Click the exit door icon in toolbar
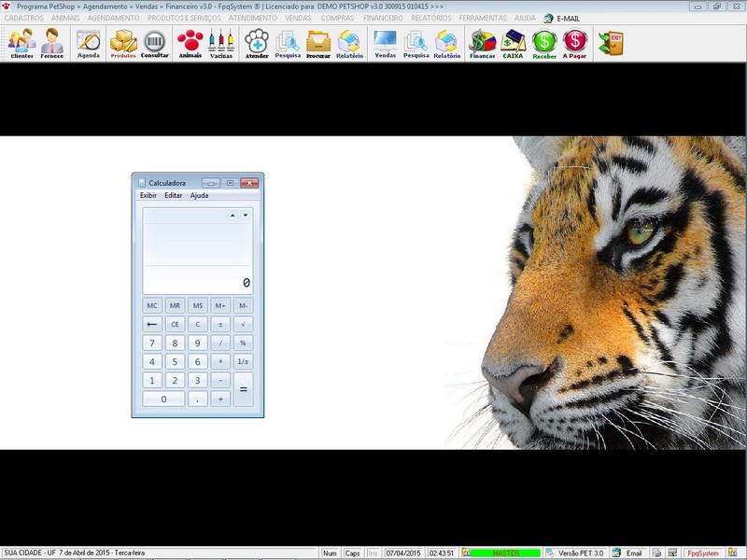Image resolution: width=747 pixels, height=560 pixels. (611, 42)
